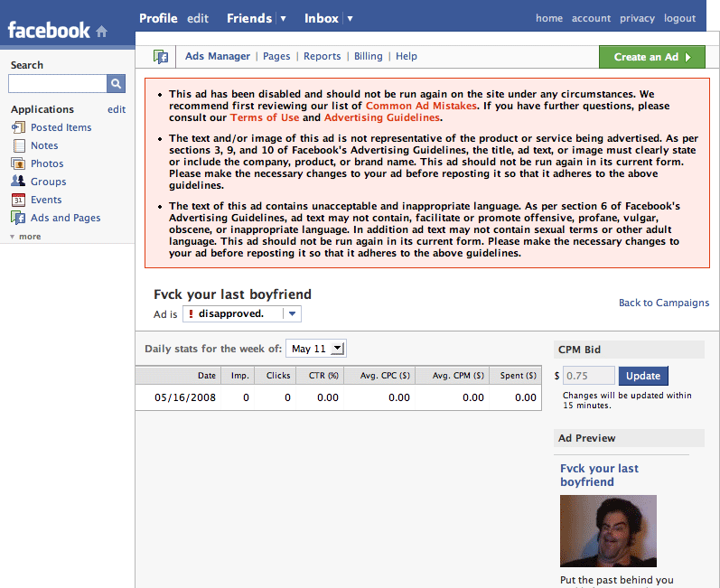Viewport: 720px width, 588px height.
Task: Click the Update bid button
Action: (x=643, y=376)
